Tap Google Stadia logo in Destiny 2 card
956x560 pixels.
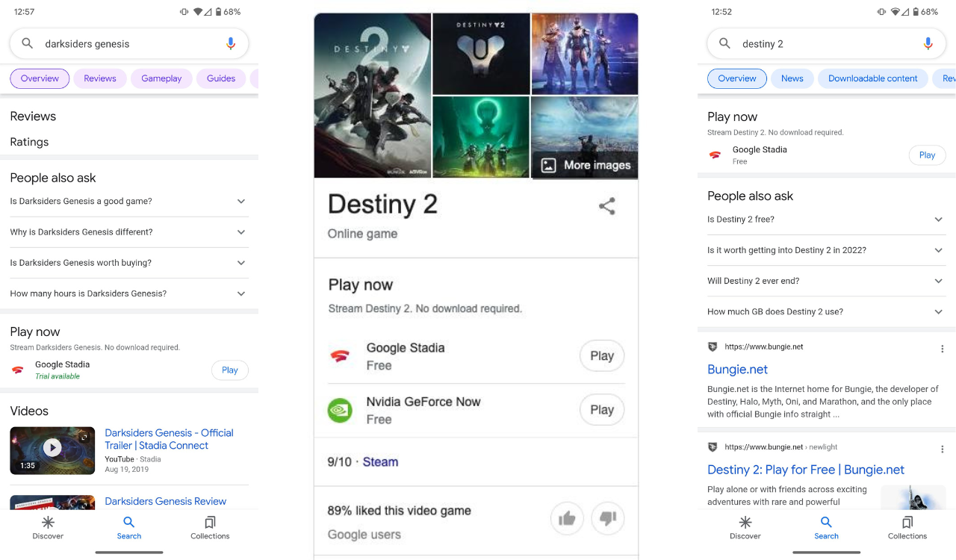click(x=340, y=356)
